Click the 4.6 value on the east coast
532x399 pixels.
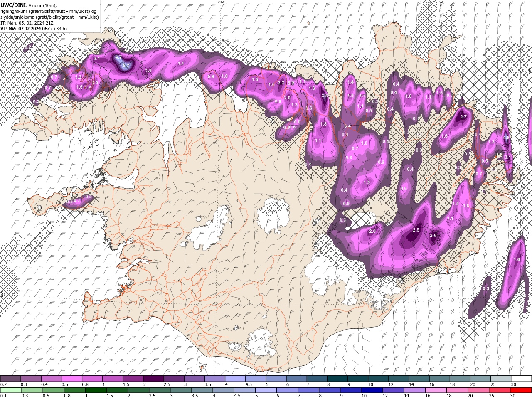[506, 138]
